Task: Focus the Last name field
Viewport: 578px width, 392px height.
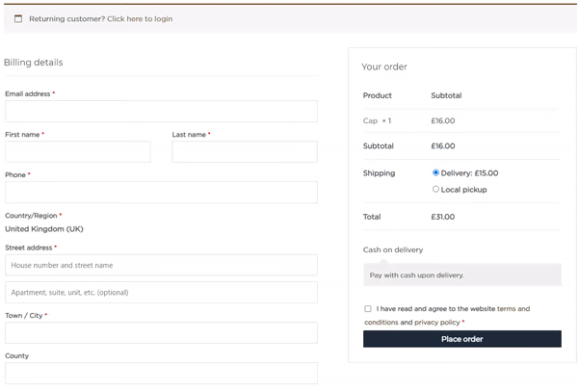Action: [245, 151]
